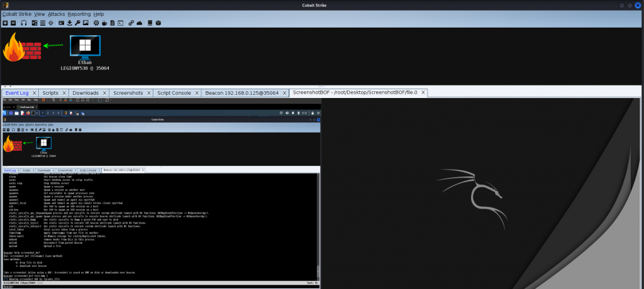This screenshot has width=644, height=289.
Task: Open help book icon in toolbar
Action: 150,23
